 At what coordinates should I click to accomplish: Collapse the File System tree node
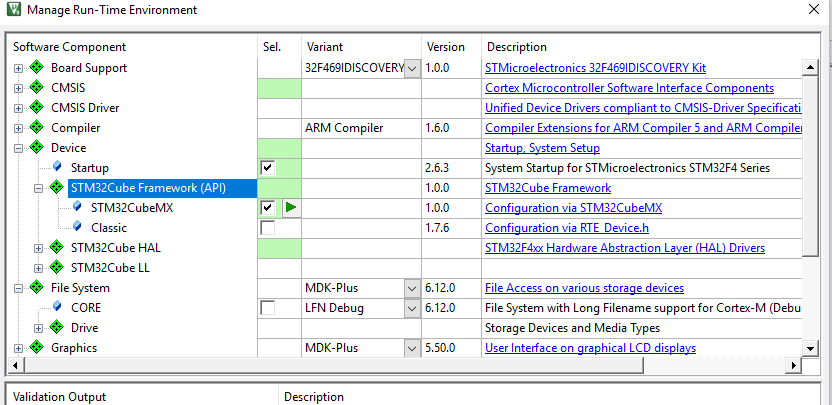(x=19, y=288)
